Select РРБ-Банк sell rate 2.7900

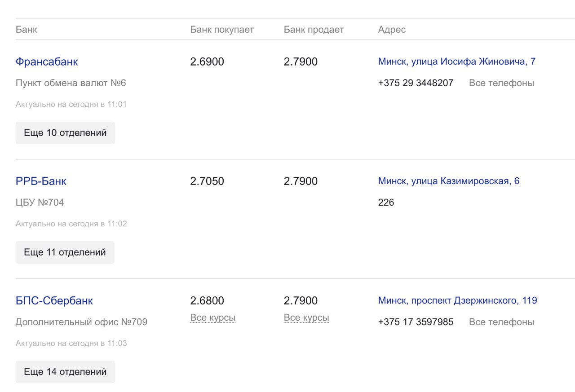click(x=301, y=181)
